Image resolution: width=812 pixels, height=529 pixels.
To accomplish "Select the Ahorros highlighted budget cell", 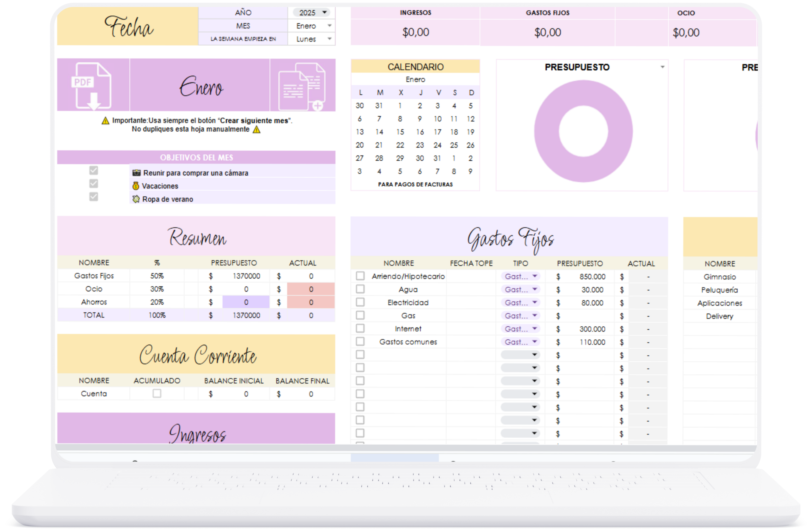I will click(x=246, y=302).
